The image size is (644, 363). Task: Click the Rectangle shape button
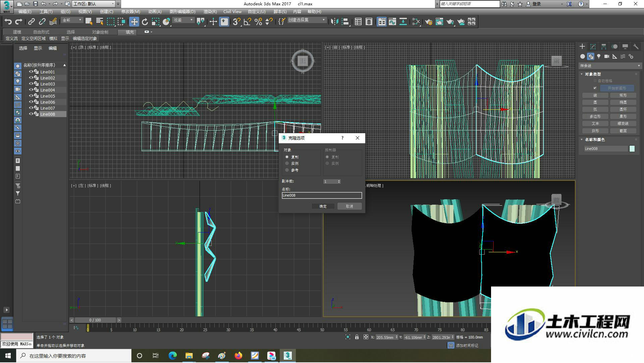click(623, 95)
